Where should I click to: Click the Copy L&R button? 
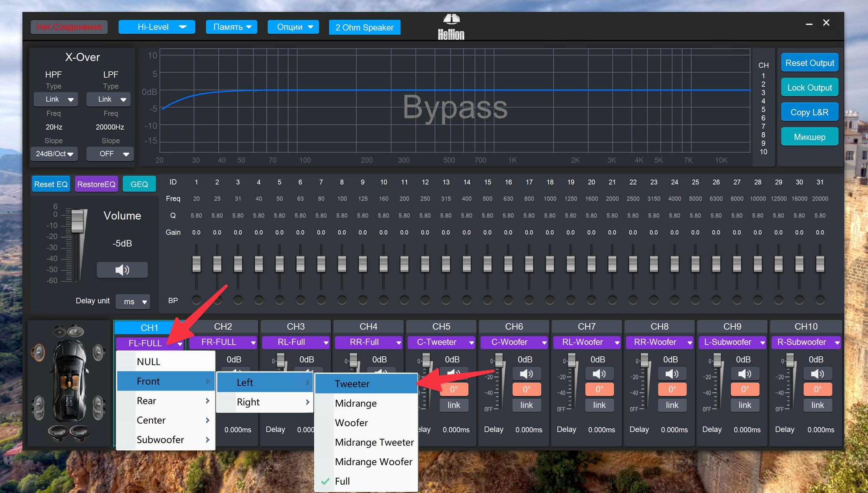809,112
